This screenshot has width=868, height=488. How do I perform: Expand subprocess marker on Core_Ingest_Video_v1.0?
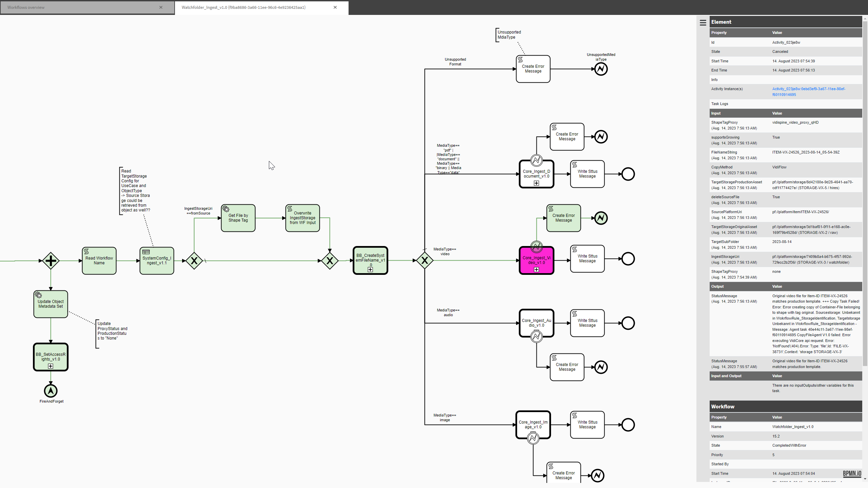pos(536,270)
